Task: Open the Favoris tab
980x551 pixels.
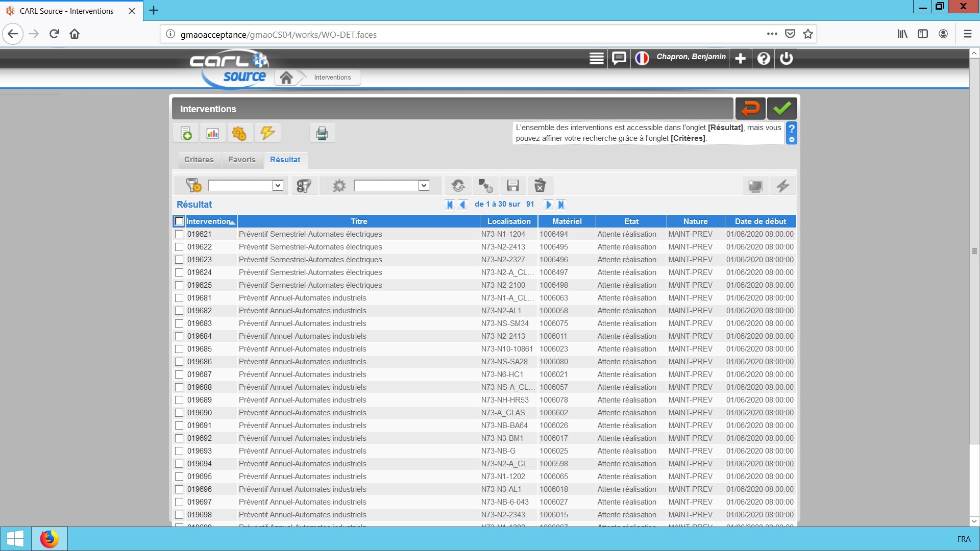Action: 242,160
